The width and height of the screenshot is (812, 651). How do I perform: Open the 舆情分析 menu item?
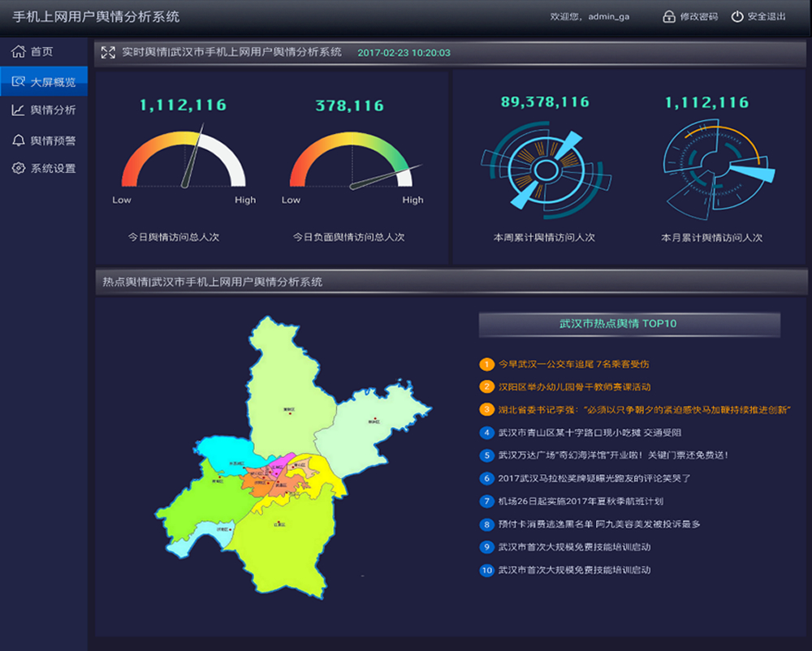53,110
